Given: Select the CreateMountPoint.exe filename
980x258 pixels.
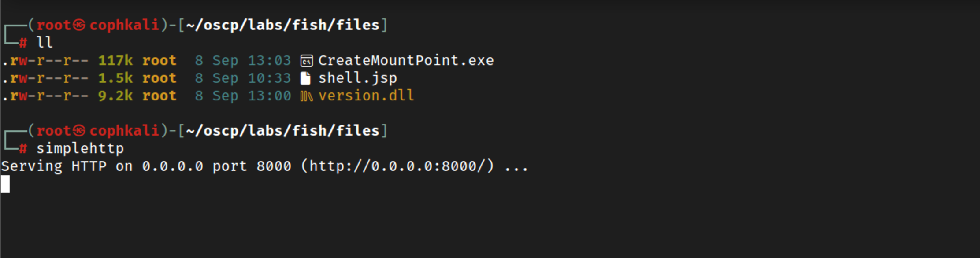Looking at the screenshot, I should 406,60.
